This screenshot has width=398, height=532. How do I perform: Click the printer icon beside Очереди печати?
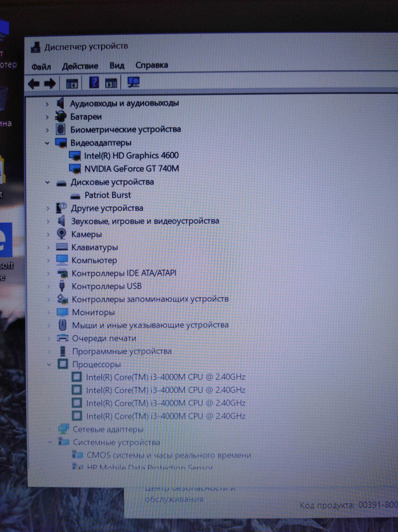[x=63, y=338]
